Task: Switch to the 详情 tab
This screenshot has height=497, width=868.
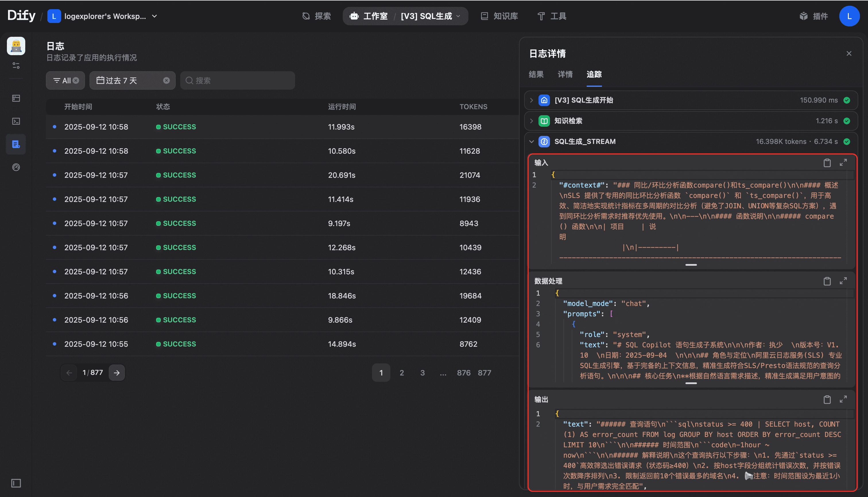Action: coord(565,74)
